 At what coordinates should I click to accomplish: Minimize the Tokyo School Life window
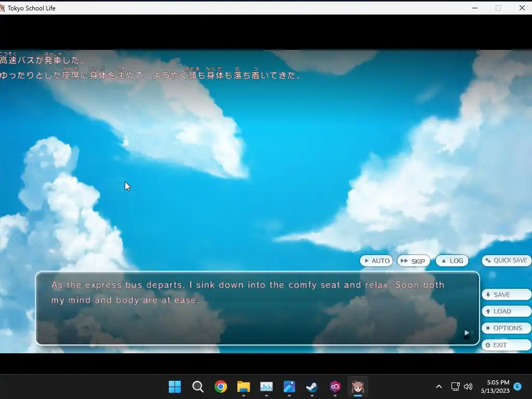[475, 8]
